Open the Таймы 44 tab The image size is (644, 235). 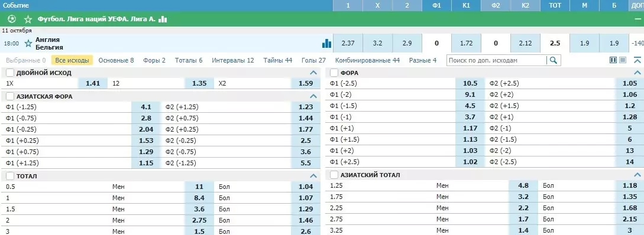(x=277, y=60)
